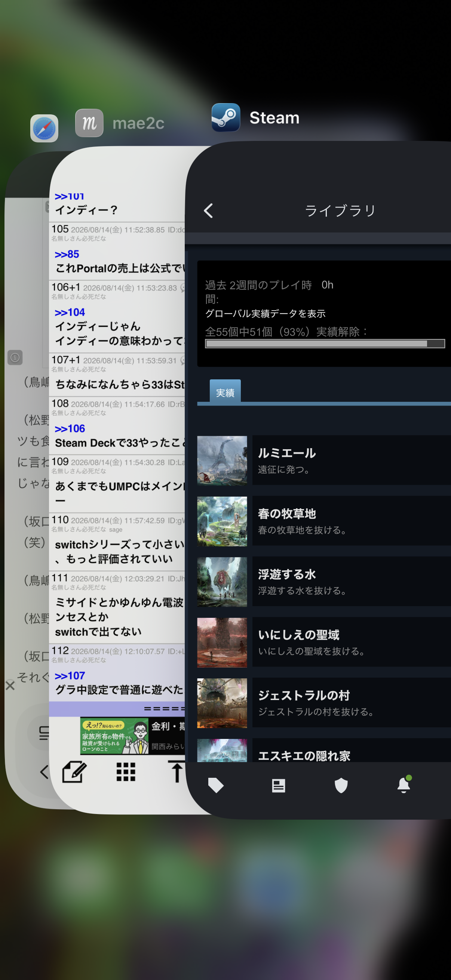The image size is (451, 980).
Task: Tap the compose post icon in mae2c
Action: (x=74, y=772)
